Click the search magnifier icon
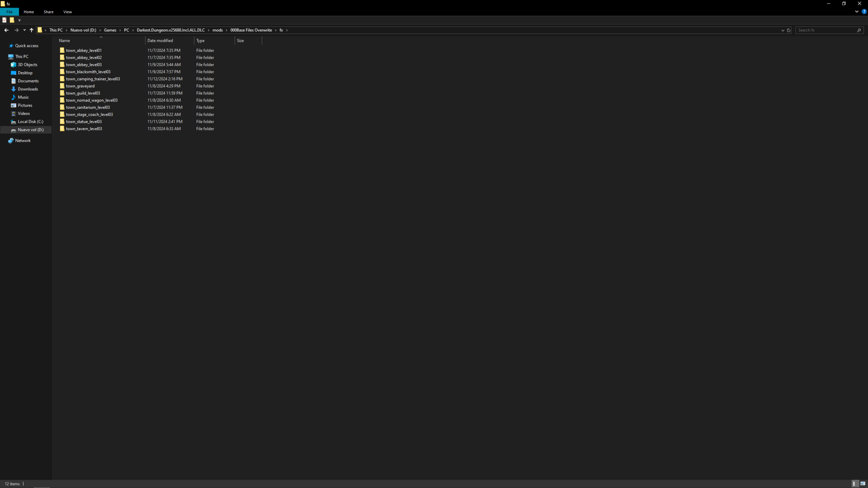Screen dimensions: 868x488 [859, 30]
